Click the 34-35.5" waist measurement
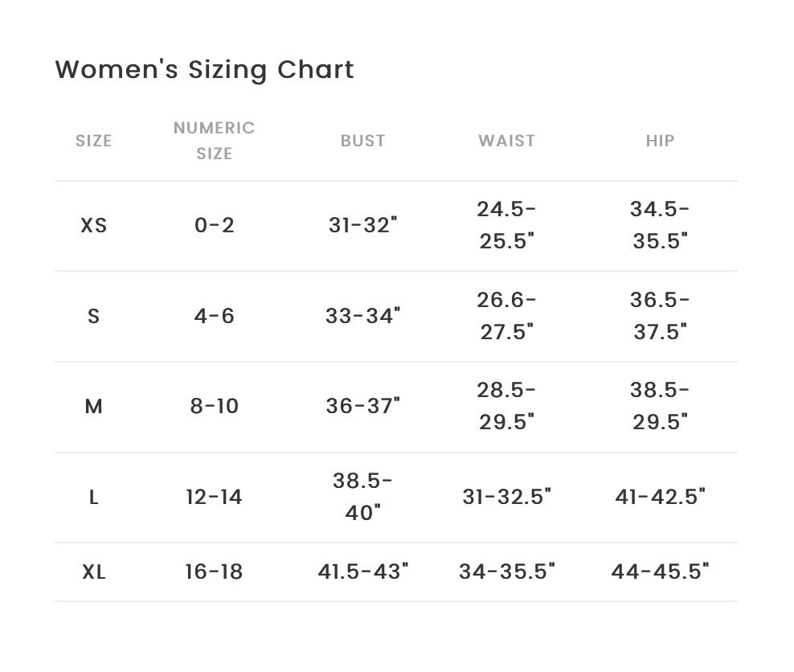This screenshot has height=672, width=794. coord(506,572)
